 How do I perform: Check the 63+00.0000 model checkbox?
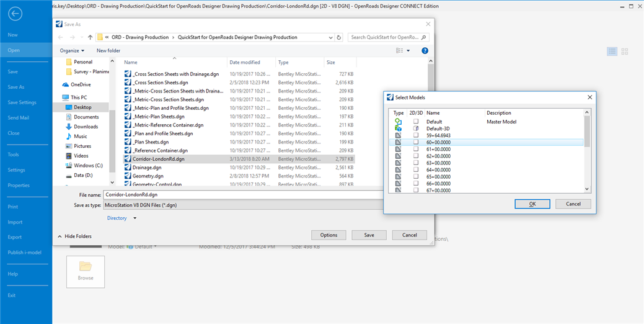pos(416,163)
